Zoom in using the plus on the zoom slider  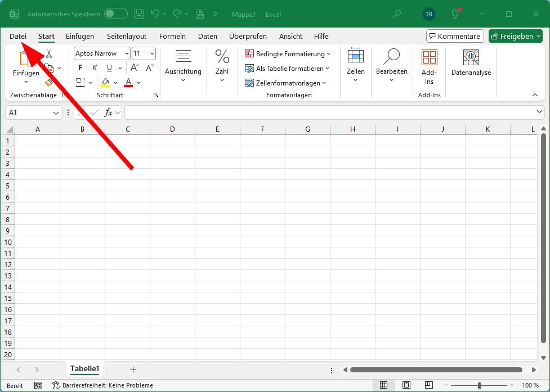point(512,385)
